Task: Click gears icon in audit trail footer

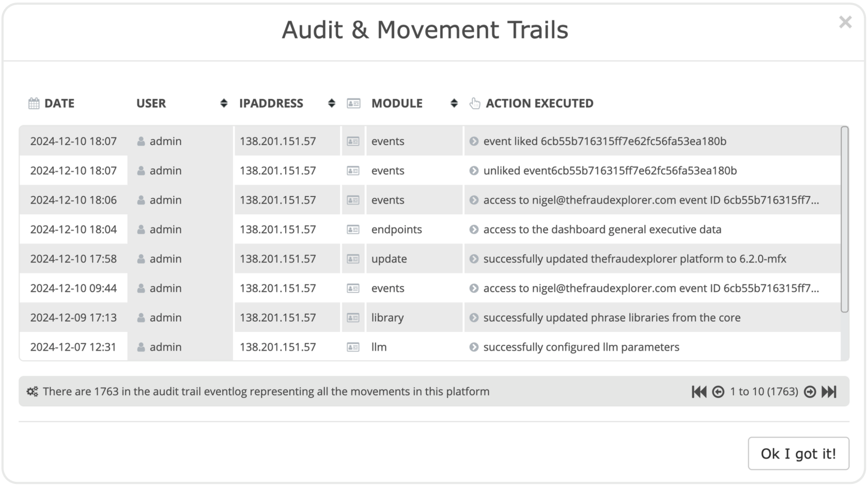Action: click(33, 391)
